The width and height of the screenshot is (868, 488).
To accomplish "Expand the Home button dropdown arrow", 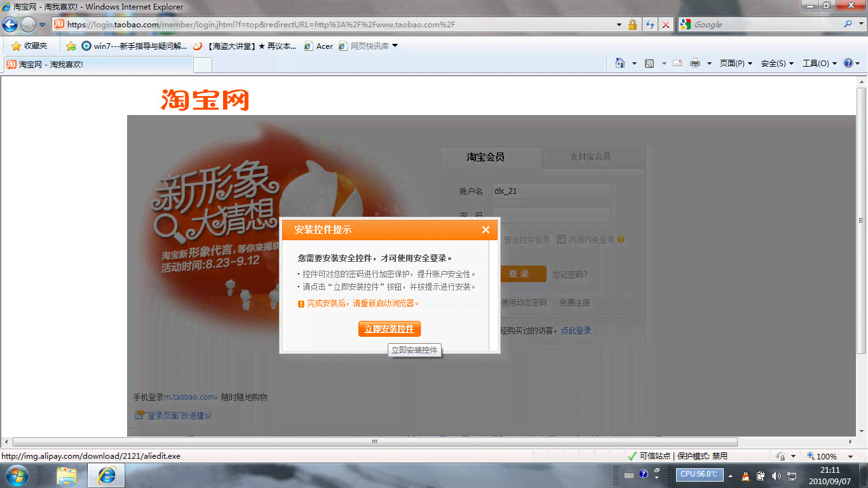I will (634, 64).
